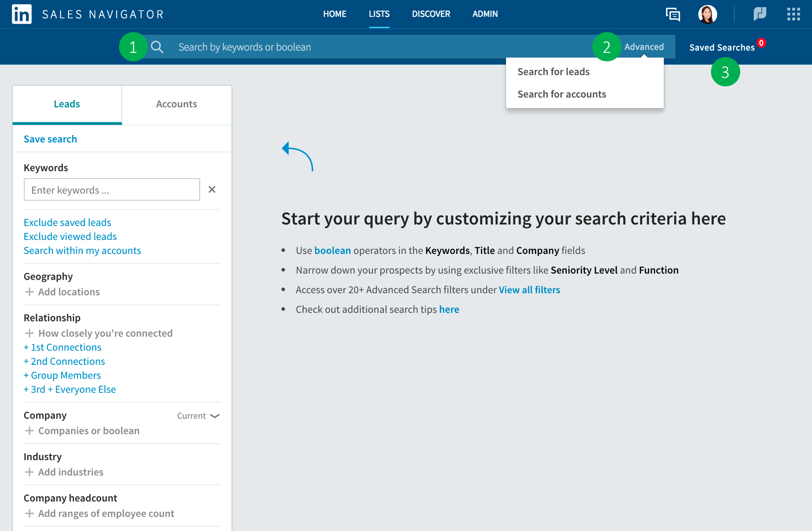
Task: Open the Saved Searches notification badge
Action: (761, 43)
